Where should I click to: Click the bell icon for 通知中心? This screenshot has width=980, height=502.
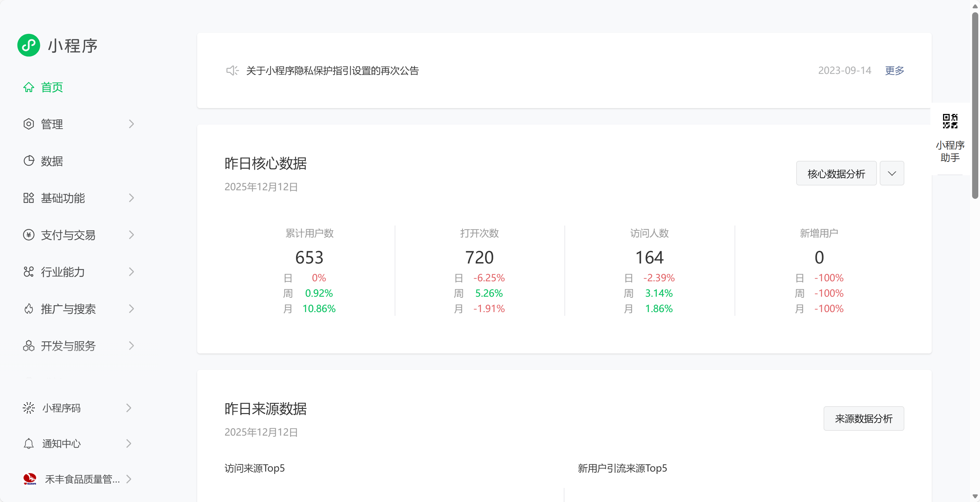pyautogui.click(x=28, y=443)
